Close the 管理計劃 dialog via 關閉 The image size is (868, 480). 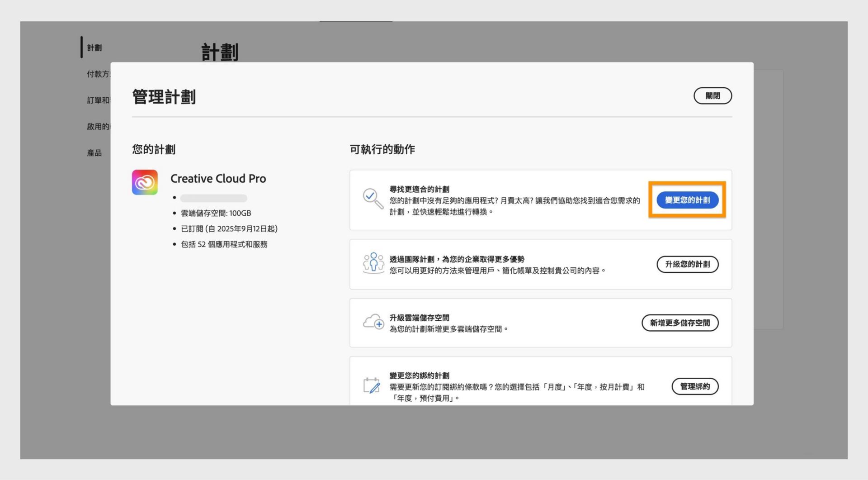[712, 96]
